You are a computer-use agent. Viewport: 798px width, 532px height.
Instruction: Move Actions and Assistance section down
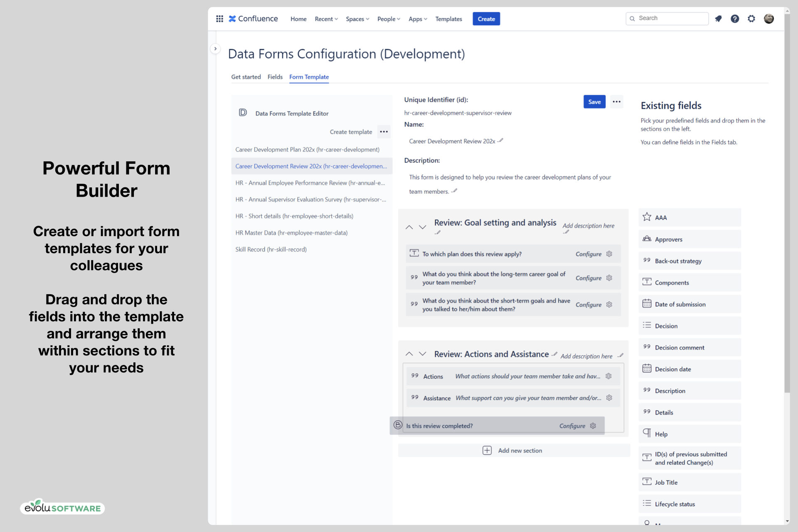pyautogui.click(x=423, y=354)
